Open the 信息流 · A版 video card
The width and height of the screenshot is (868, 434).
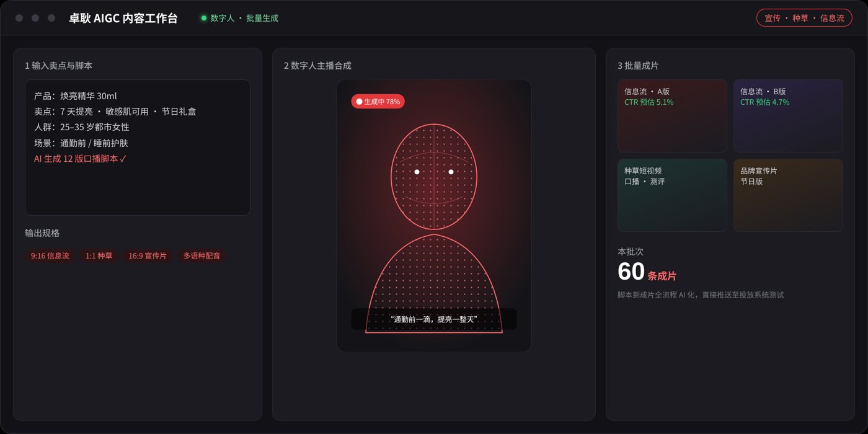point(672,116)
